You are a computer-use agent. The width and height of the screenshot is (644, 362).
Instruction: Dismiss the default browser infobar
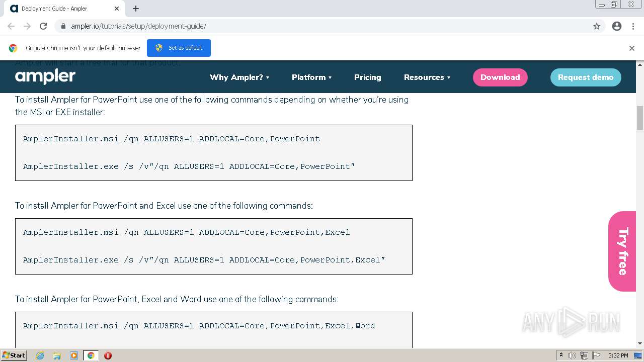tap(632, 48)
